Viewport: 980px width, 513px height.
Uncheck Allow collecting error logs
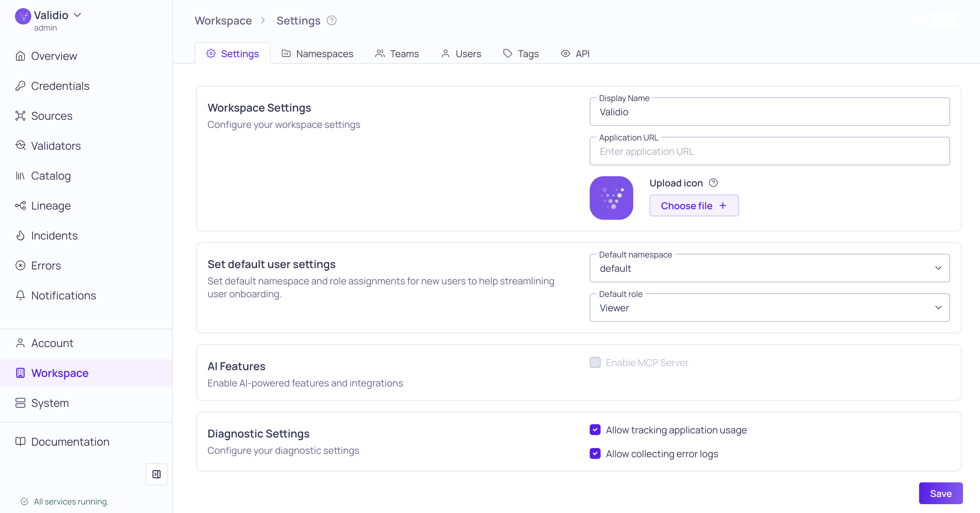(595, 454)
